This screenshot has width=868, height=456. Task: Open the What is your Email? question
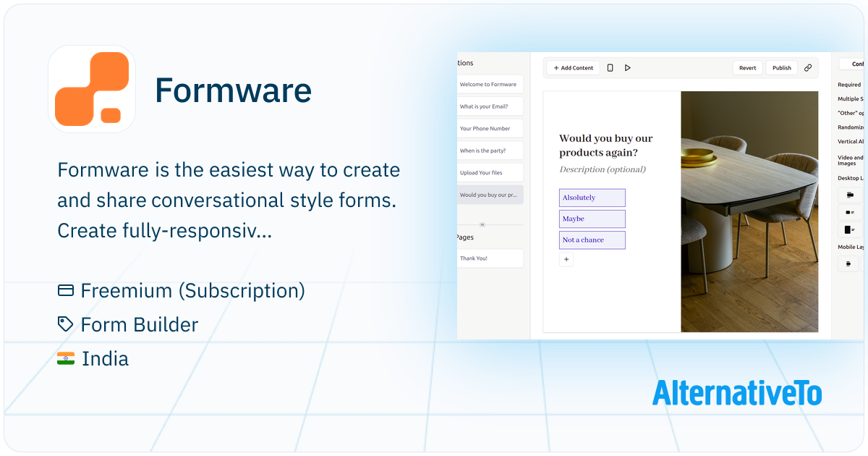(490, 106)
